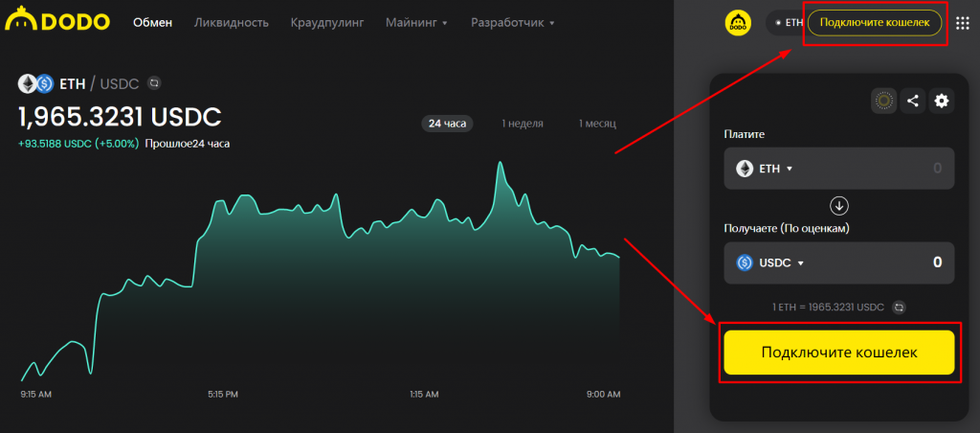Flip the 1 ETH = 1965.3231 USDC rate icon
This screenshot has height=433, width=980.
point(899,308)
